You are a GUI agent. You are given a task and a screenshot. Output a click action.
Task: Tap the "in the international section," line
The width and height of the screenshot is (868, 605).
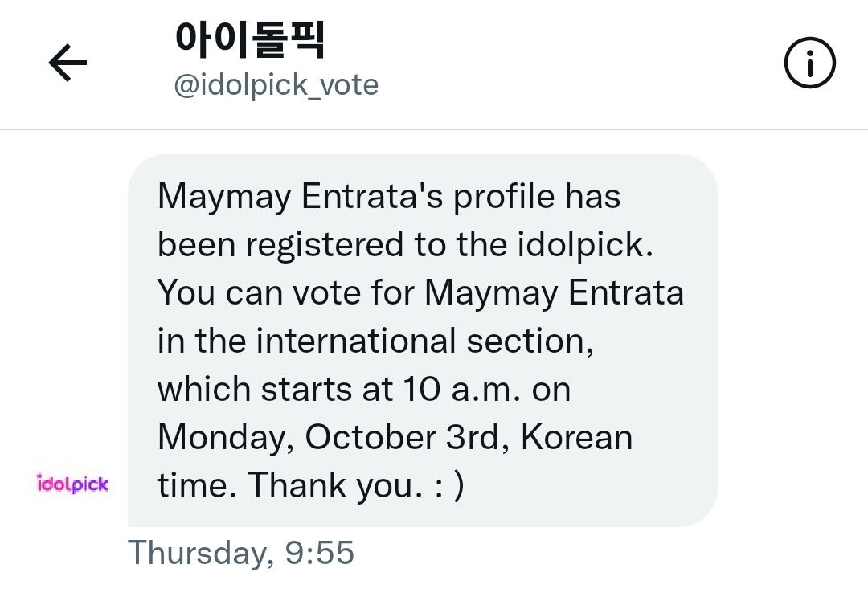click(375, 341)
